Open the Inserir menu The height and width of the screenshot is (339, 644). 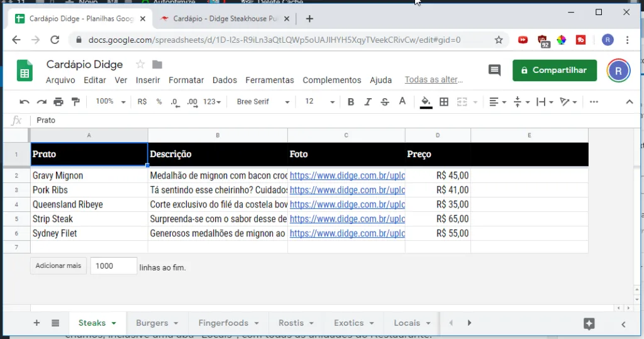(148, 80)
